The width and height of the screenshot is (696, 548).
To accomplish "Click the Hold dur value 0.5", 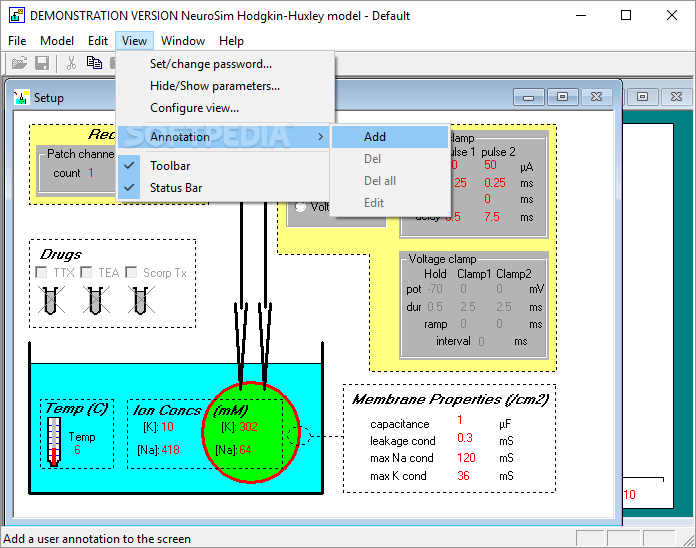I will (435, 307).
